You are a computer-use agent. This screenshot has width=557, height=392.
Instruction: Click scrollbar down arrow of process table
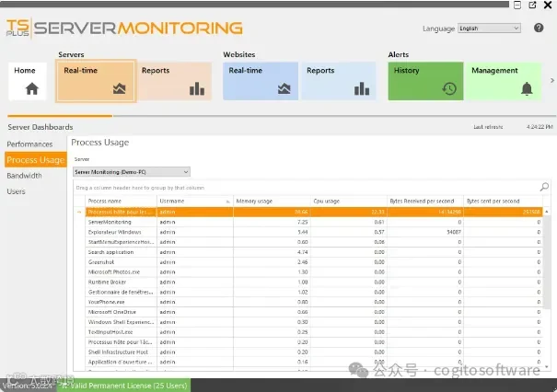546,367
